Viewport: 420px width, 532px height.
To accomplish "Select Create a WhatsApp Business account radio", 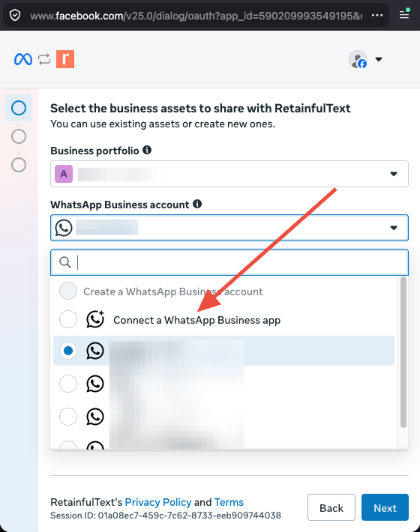I will click(68, 291).
